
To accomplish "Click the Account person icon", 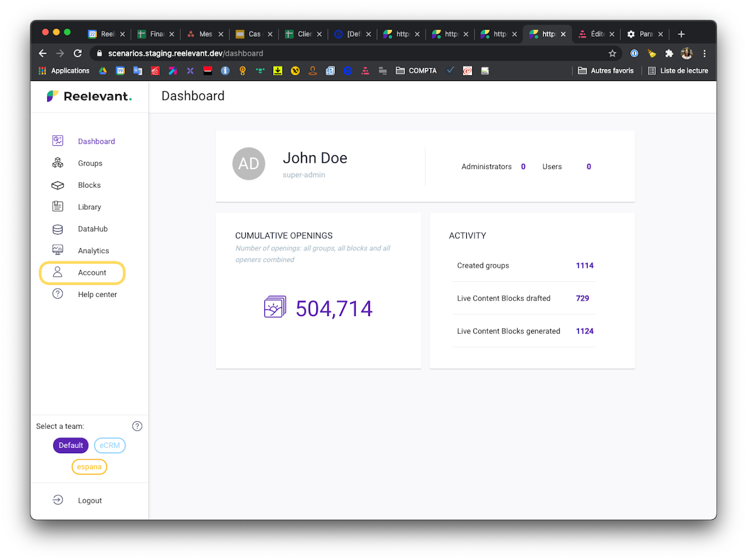I will pos(58,272).
